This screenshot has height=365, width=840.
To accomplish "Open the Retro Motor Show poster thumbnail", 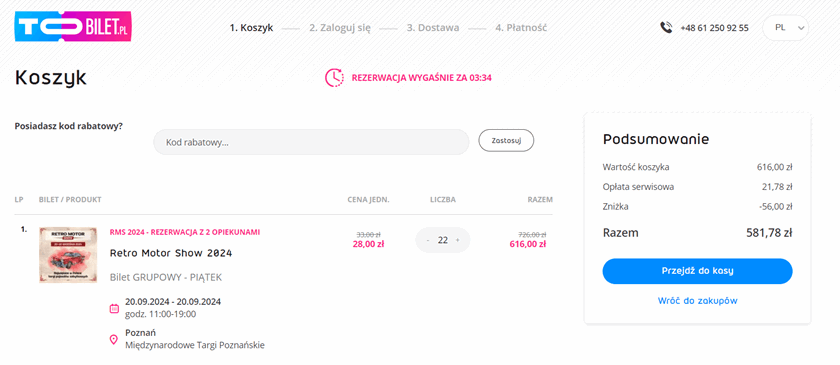I will (68, 255).
